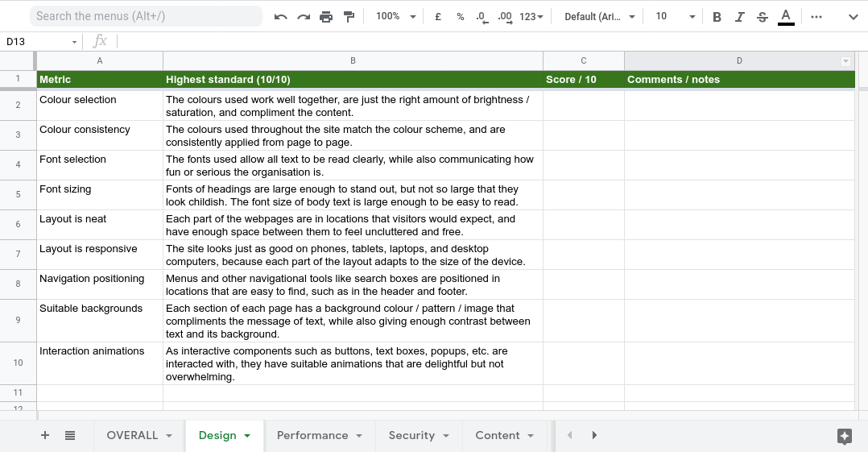Select the Paint format tool

[349, 17]
